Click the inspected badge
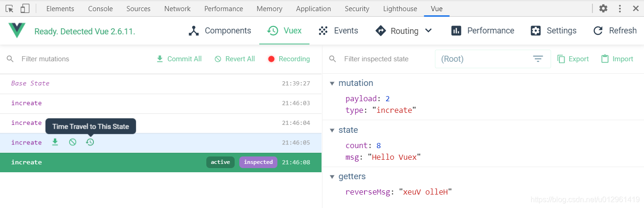The image size is (644, 208). (x=258, y=162)
